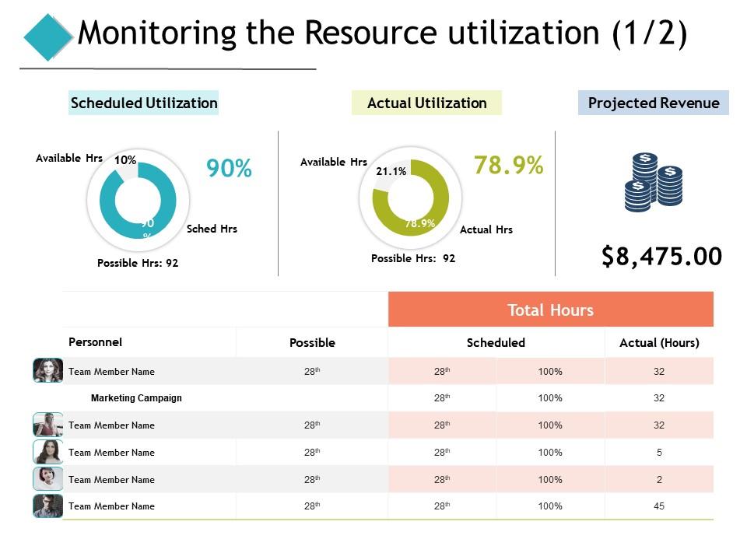747x560 pixels.
Task: Select the Scheduled Utilization heading label
Action: click(144, 103)
